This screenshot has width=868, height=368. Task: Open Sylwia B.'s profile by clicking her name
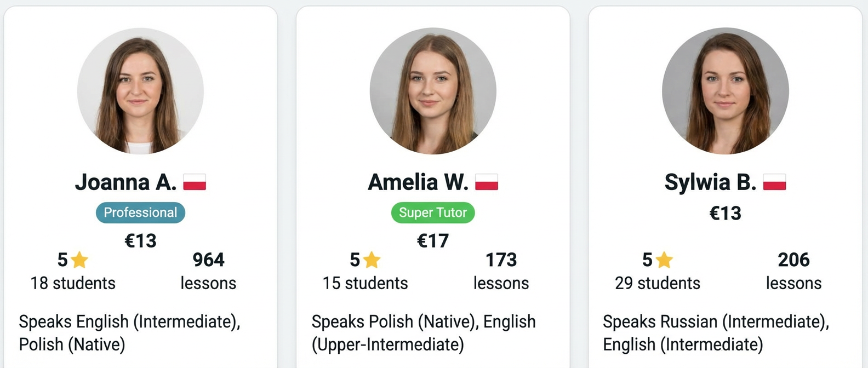click(x=711, y=181)
